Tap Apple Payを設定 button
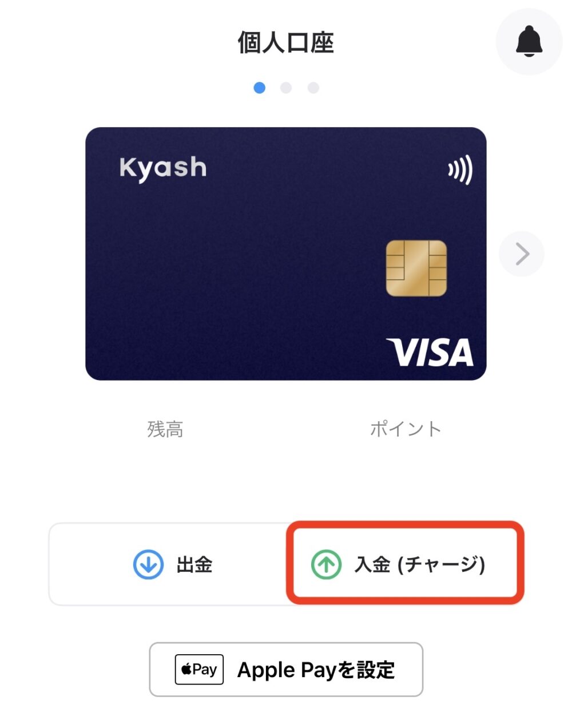 coord(286,670)
